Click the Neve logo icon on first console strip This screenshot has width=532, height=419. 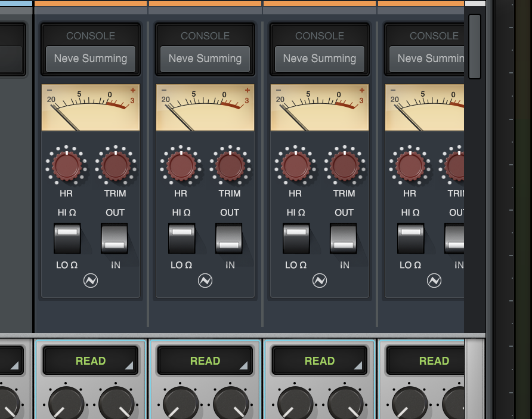click(91, 281)
